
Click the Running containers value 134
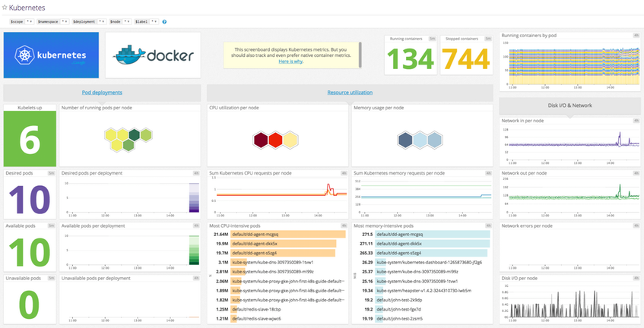[411, 58]
